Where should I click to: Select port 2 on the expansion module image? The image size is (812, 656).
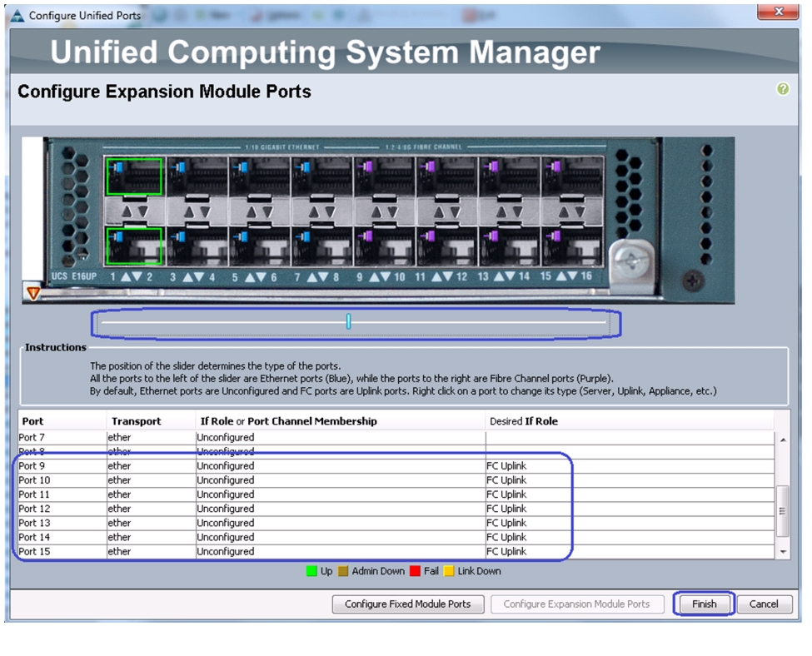(x=134, y=246)
